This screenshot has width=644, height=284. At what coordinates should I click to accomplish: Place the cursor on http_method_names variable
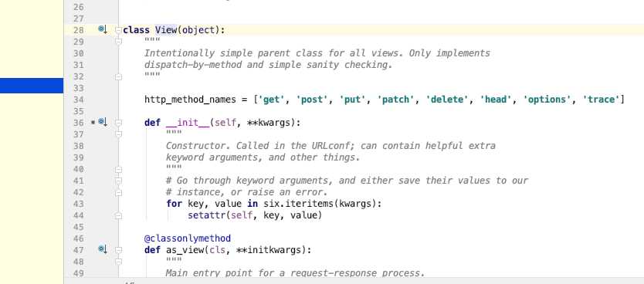coord(190,100)
